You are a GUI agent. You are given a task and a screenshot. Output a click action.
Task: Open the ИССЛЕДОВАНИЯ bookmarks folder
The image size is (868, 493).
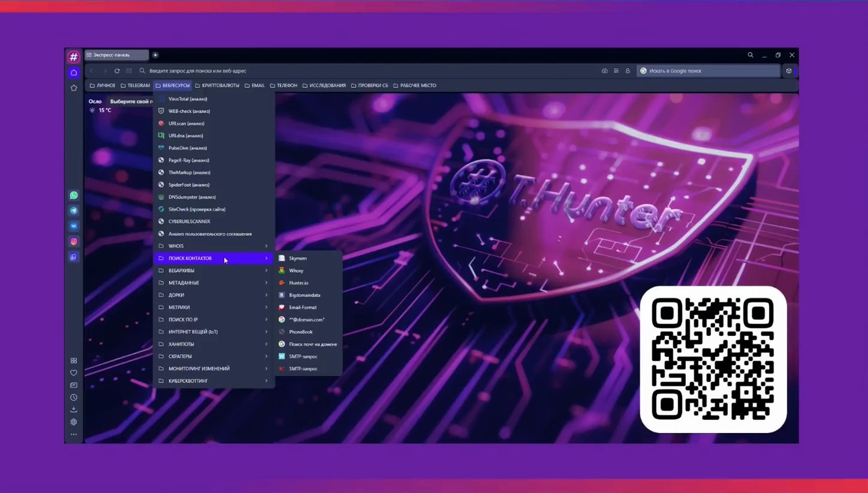(324, 85)
